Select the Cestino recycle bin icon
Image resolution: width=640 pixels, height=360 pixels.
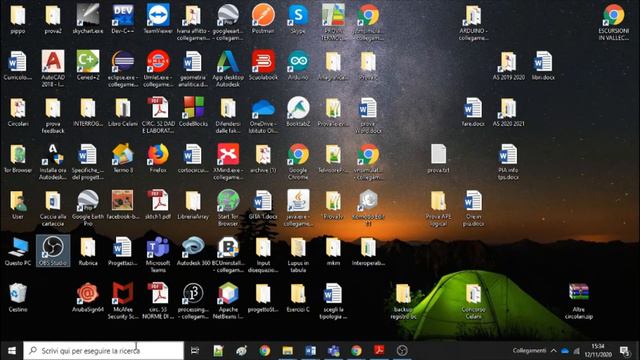coord(18,298)
